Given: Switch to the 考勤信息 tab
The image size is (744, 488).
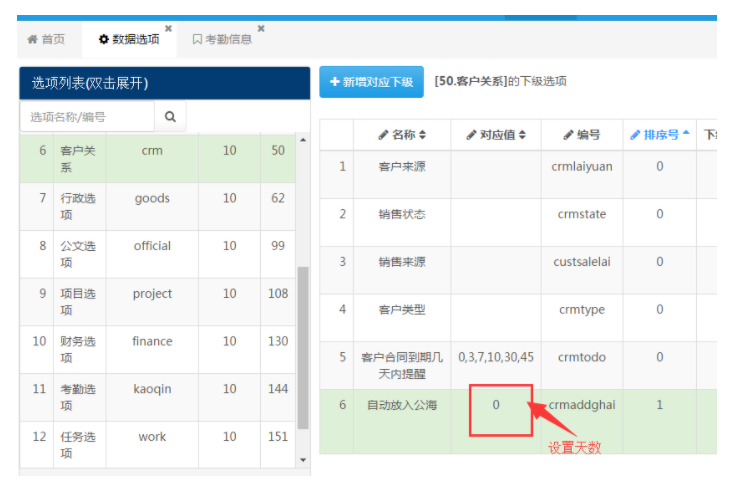Looking at the screenshot, I should coord(222,39).
